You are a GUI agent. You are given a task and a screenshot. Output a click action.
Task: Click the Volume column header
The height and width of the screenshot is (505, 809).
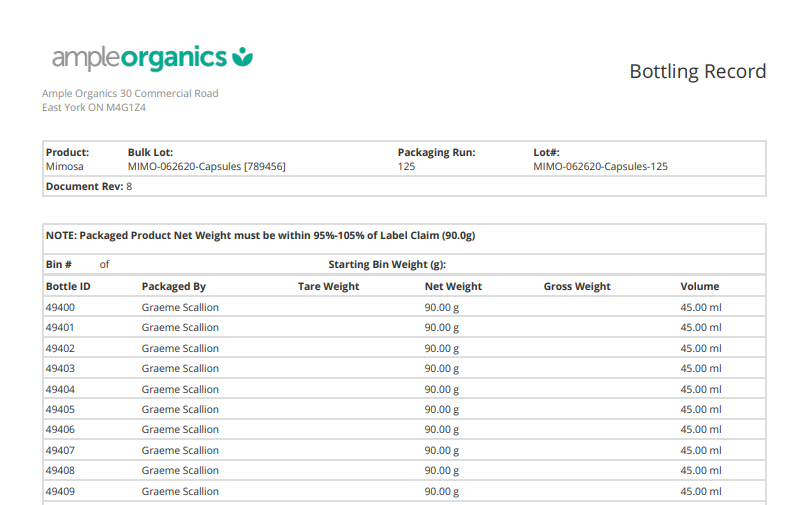pyautogui.click(x=699, y=286)
